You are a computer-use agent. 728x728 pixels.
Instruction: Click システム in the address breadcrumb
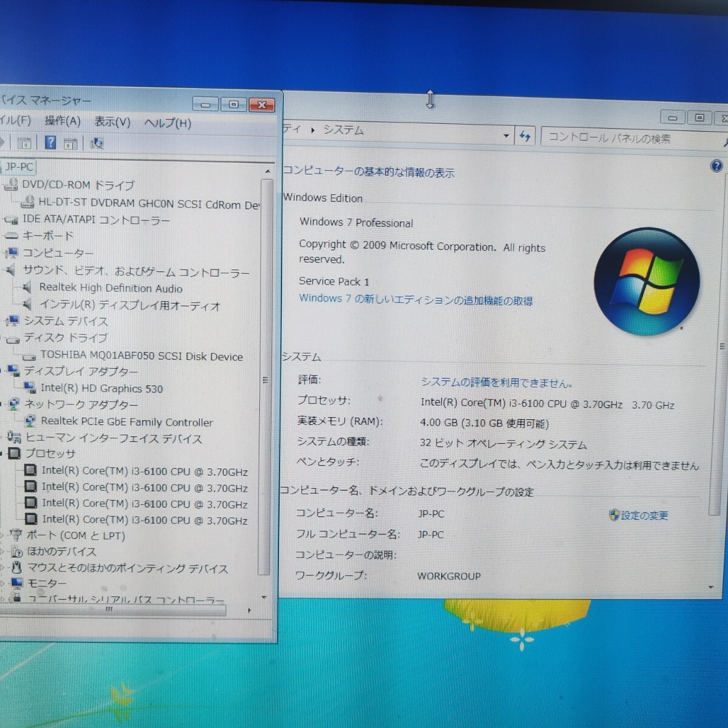343,130
